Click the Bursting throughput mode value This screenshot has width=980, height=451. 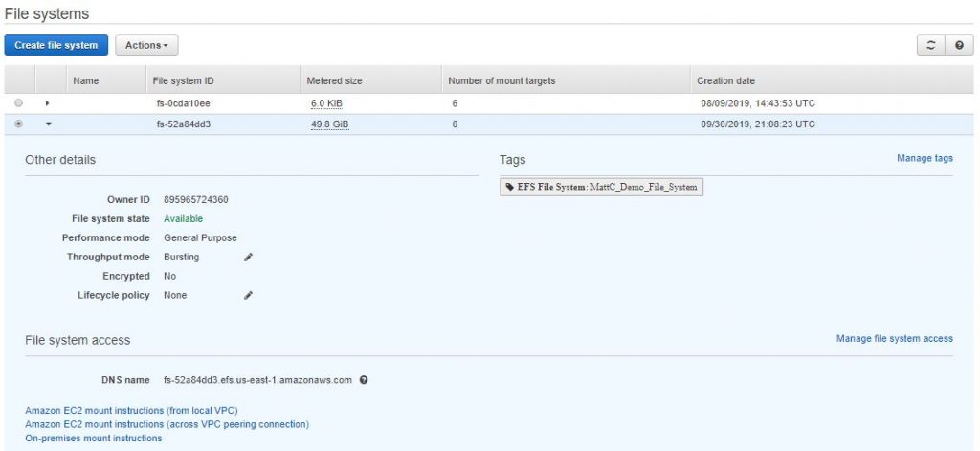[x=181, y=257]
